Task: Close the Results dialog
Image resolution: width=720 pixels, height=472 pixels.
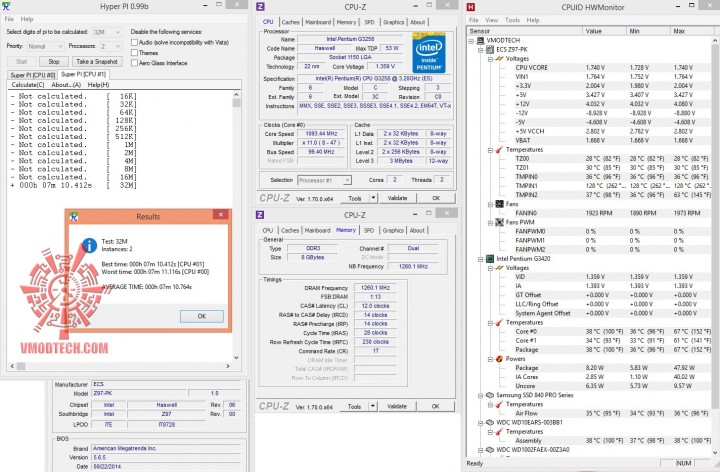Action: 221,214
